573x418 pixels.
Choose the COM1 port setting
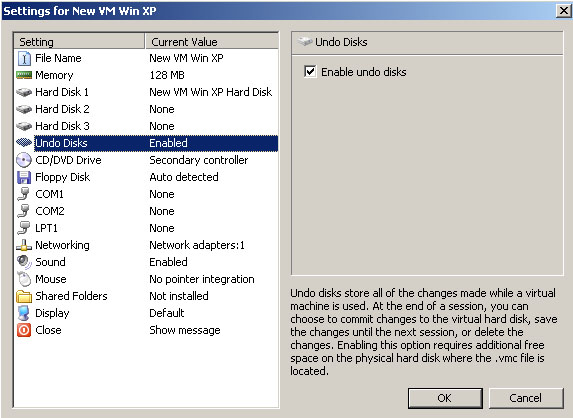pyautogui.click(x=146, y=194)
